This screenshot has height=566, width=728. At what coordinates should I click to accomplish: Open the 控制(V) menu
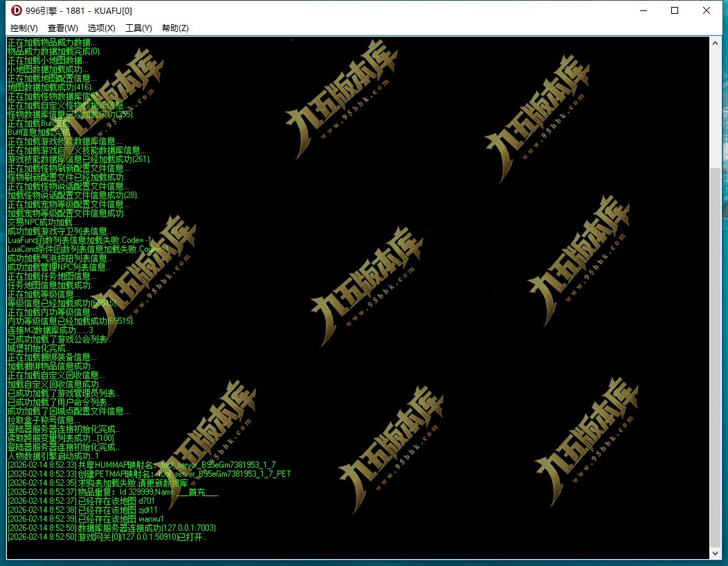click(x=24, y=28)
